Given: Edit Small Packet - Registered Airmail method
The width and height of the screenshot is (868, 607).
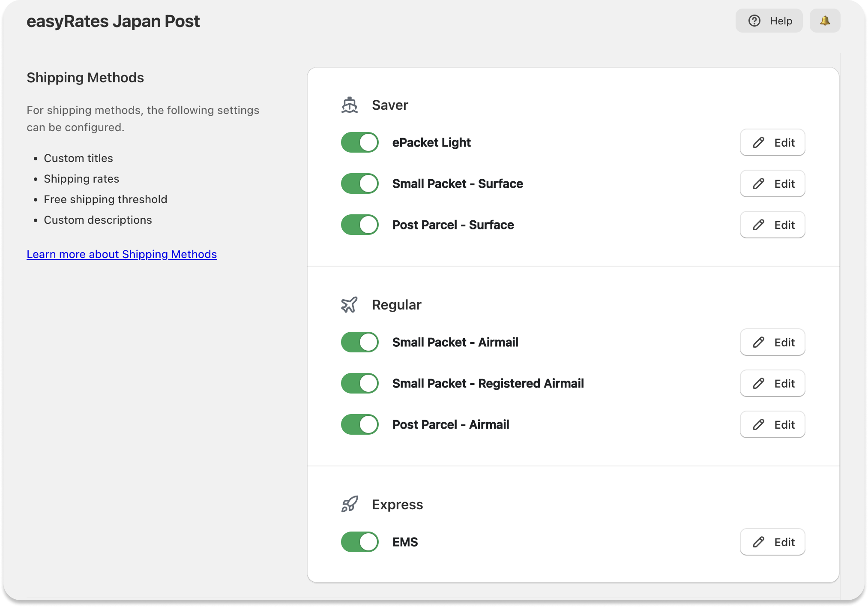Looking at the screenshot, I should point(772,383).
